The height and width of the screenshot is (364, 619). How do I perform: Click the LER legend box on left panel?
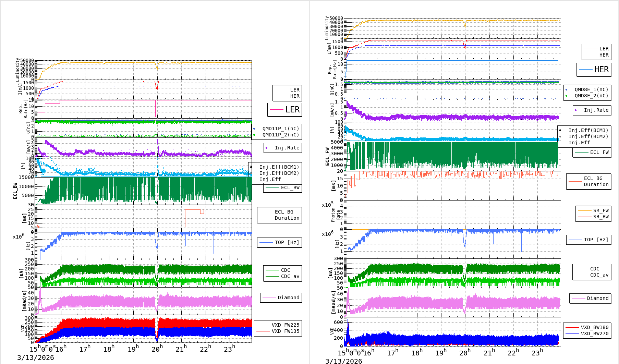click(285, 110)
